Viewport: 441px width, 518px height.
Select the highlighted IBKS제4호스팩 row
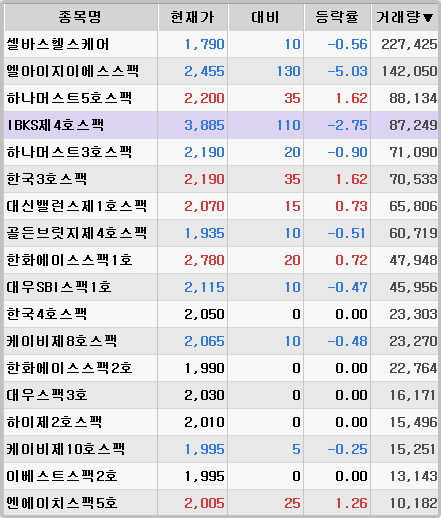coord(221,125)
